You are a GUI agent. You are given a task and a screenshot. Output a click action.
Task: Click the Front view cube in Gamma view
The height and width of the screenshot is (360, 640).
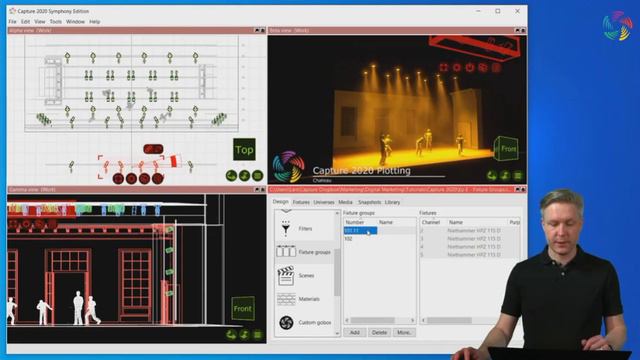(243, 308)
